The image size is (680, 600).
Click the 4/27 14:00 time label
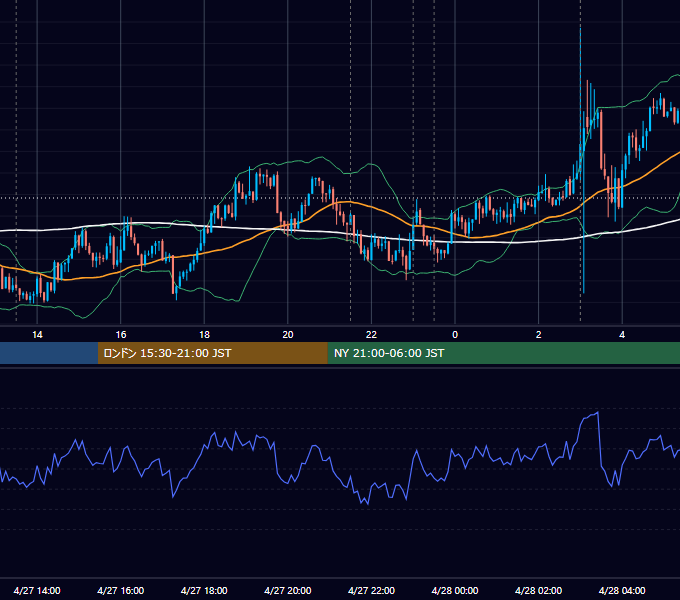point(37,590)
